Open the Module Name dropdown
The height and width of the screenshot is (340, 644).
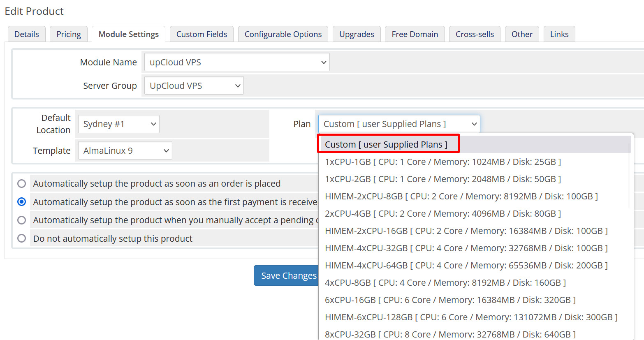point(236,62)
